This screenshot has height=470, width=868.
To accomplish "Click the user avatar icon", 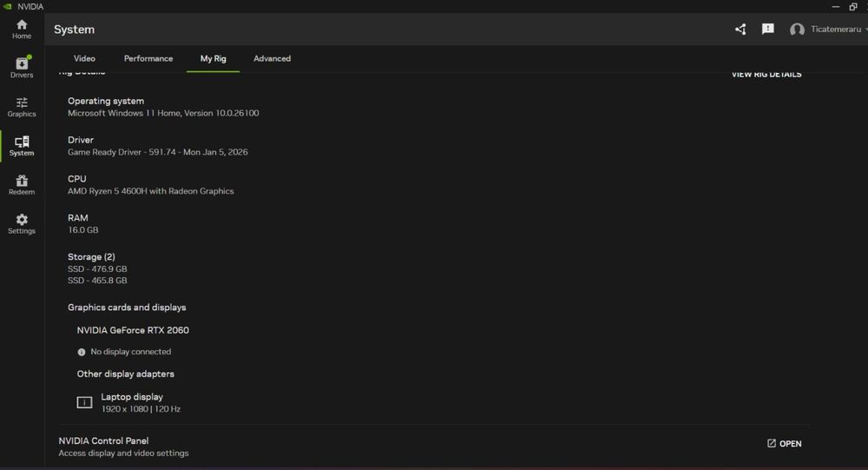I will coord(797,30).
